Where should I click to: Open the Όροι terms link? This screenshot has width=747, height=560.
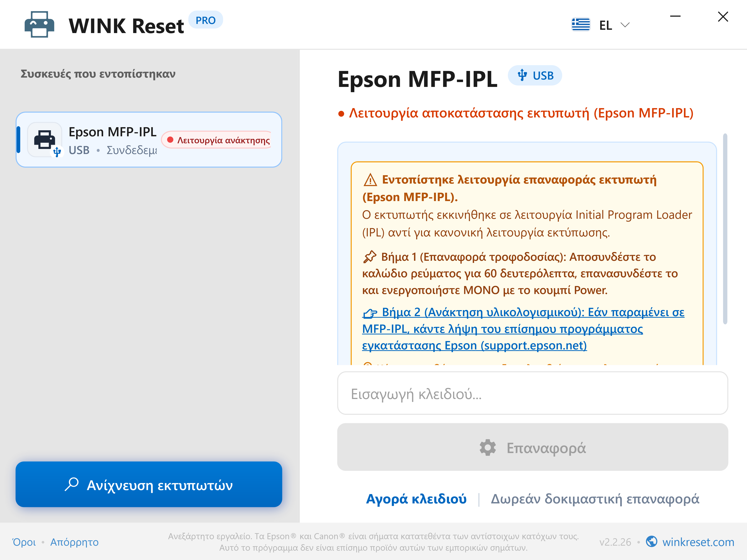tap(24, 542)
